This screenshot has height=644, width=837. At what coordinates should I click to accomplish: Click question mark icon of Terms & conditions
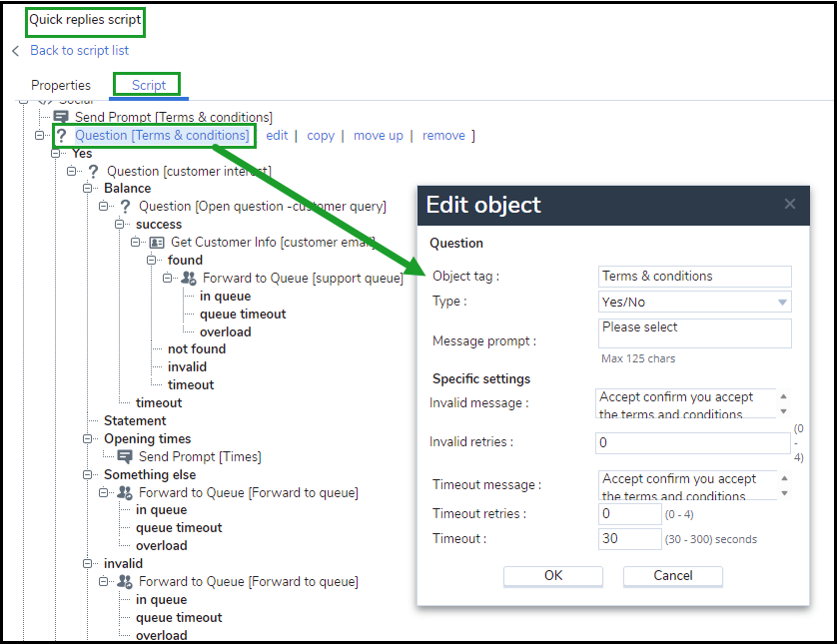61,136
